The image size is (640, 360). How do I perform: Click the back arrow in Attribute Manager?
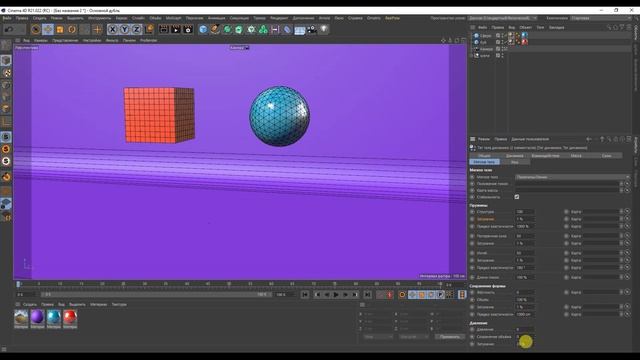[x=589, y=139]
